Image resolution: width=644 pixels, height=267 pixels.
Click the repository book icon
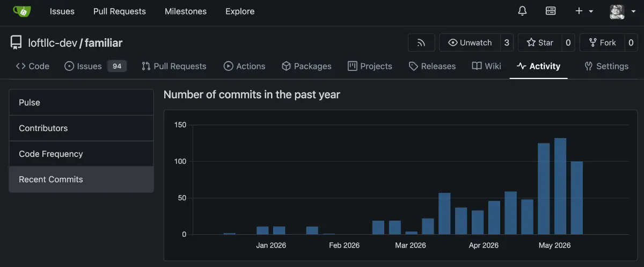pos(16,42)
